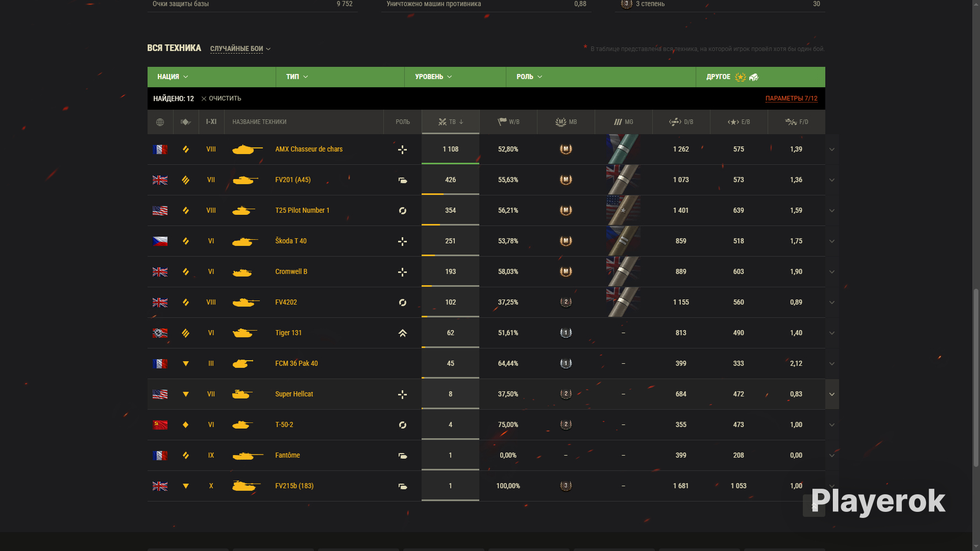
Task: Expand the FV201 (A45) row details
Action: pos(832,180)
